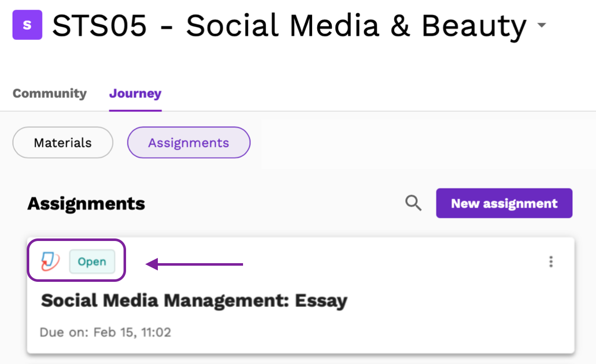
Task: Select the Assignments pill button
Action: click(x=189, y=143)
